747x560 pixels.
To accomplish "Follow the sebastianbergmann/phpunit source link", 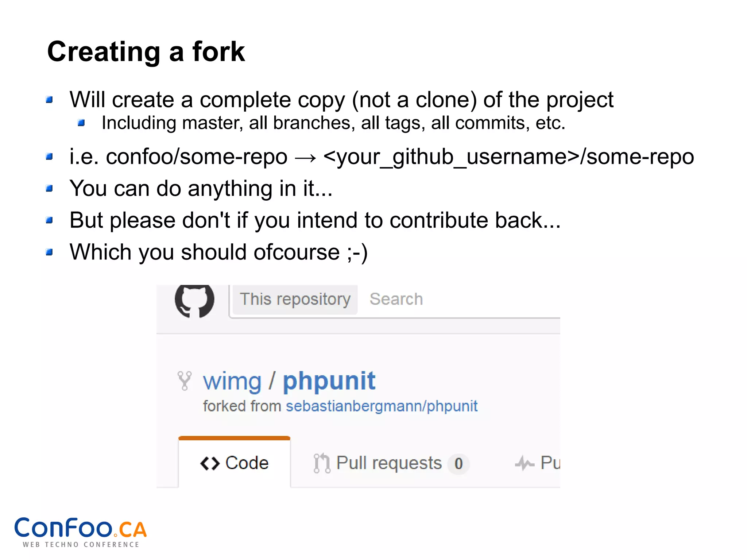I will pyautogui.click(x=382, y=406).
